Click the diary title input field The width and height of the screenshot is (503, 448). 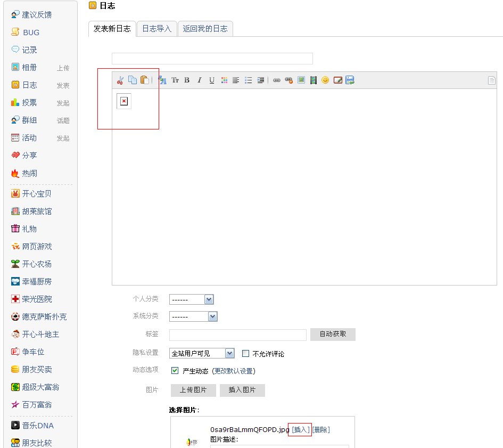212,59
